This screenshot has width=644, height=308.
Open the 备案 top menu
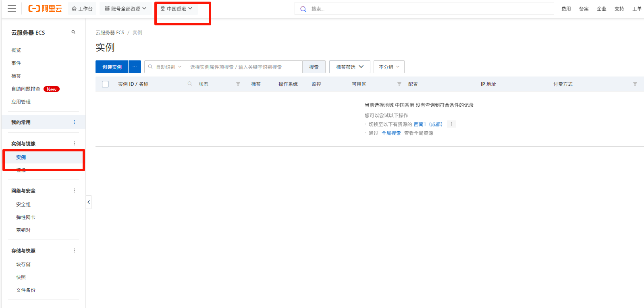pyautogui.click(x=584, y=9)
